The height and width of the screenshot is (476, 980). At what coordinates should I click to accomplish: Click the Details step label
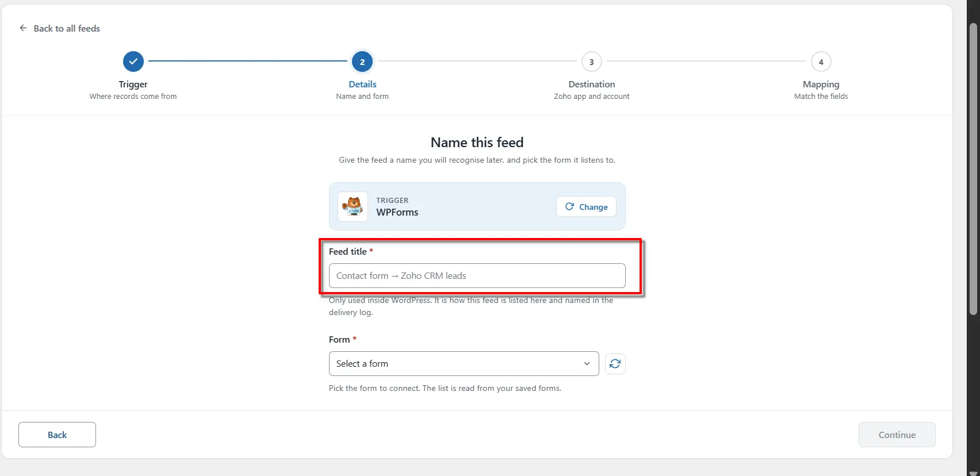coord(362,84)
